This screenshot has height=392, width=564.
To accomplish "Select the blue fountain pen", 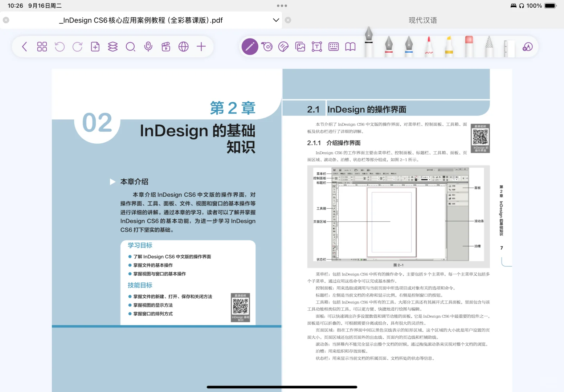I will [x=409, y=46].
